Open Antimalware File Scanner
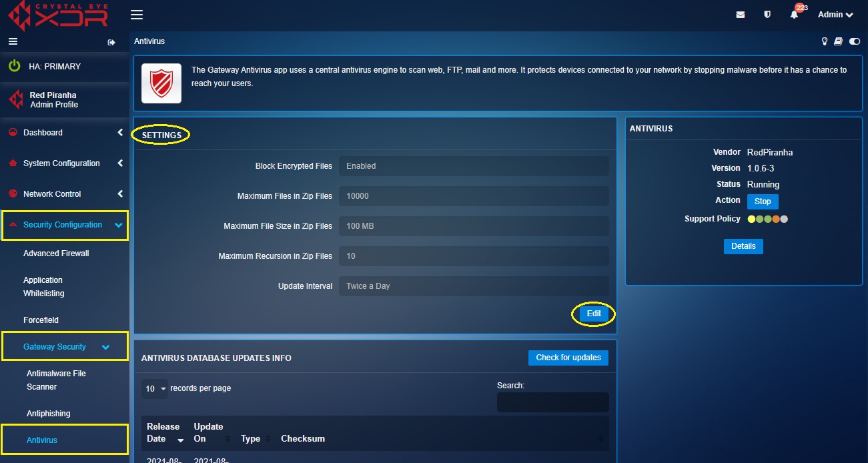 pos(56,380)
